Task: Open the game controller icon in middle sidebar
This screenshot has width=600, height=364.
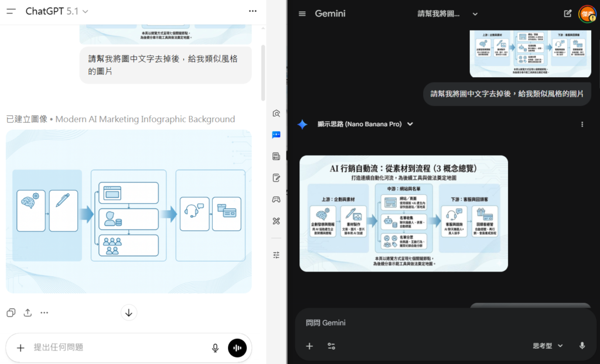Action: click(276, 200)
